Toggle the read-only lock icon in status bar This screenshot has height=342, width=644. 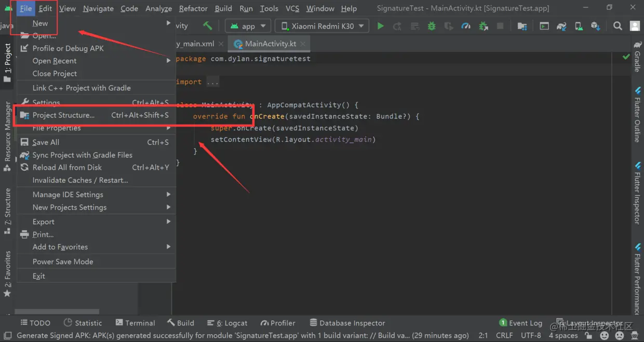pos(588,336)
